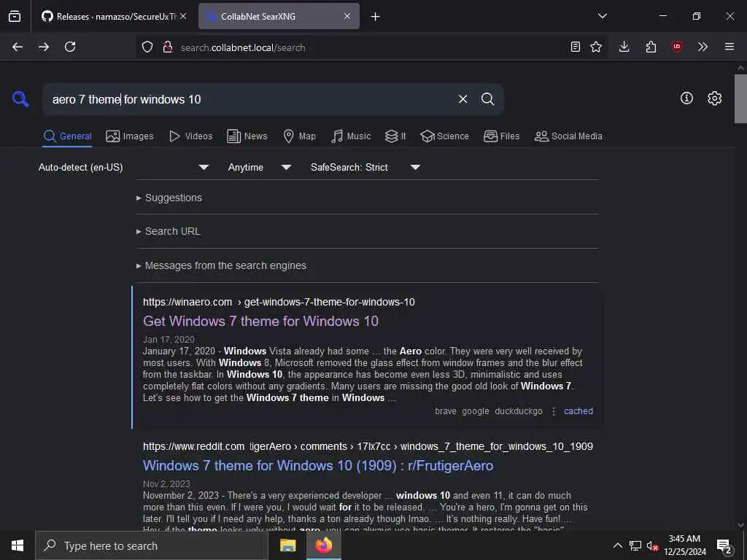Open cached version of winaero result
This screenshot has width=747, height=560.
coord(578,411)
